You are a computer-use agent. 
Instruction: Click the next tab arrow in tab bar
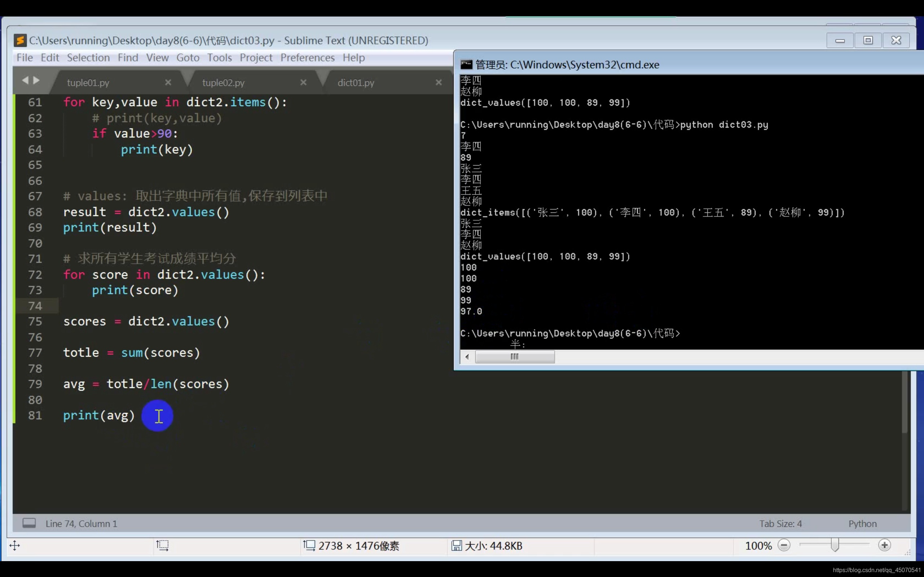[x=37, y=80]
